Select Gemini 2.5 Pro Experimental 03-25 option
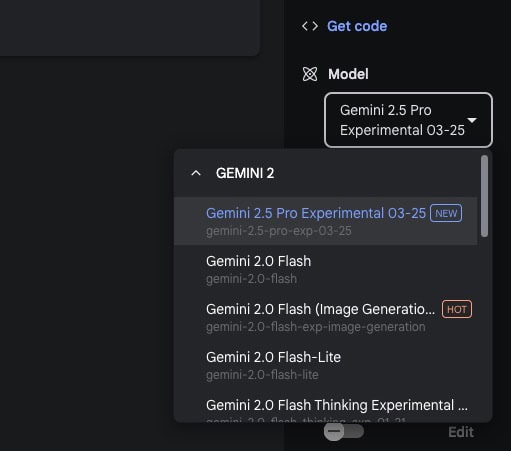 tap(326, 221)
